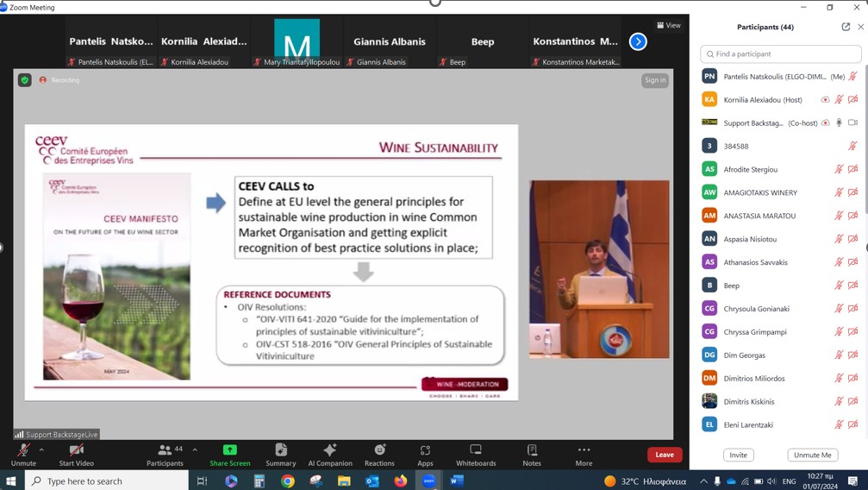This screenshot has height=490, width=868.
Task: Select the Konstantinos M... video tile
Action: [x=575, y=42]
